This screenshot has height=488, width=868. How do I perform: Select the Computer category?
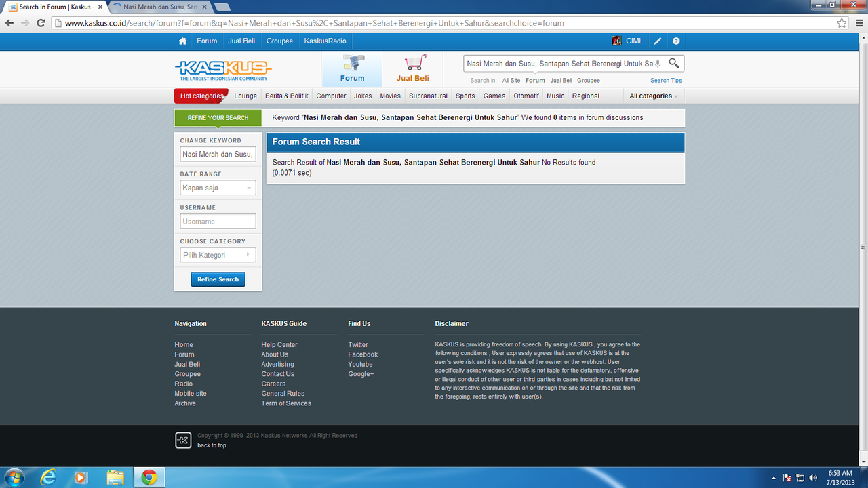coord(331,96)
